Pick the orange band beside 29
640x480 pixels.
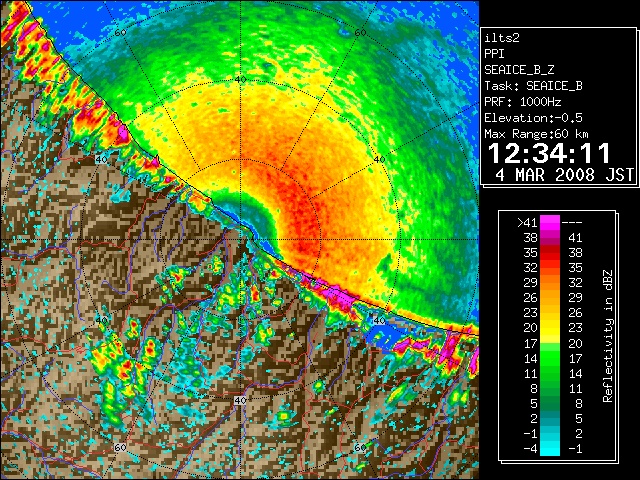550,283
